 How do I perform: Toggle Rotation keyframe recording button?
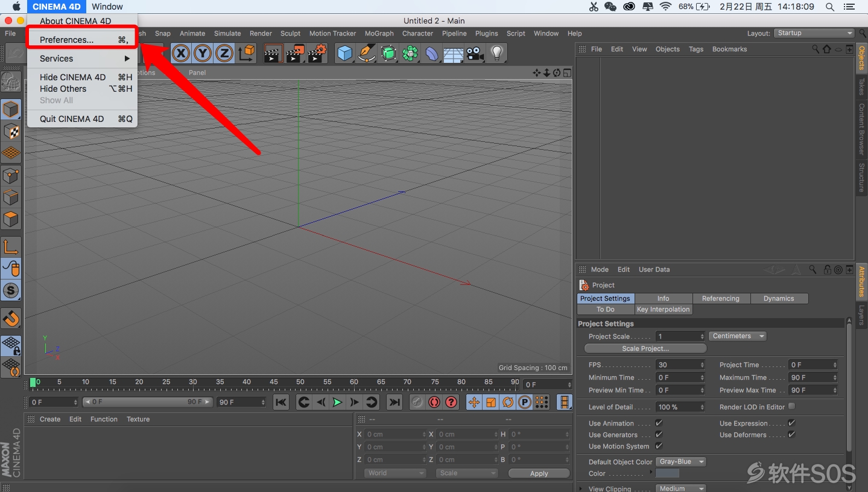508,402
